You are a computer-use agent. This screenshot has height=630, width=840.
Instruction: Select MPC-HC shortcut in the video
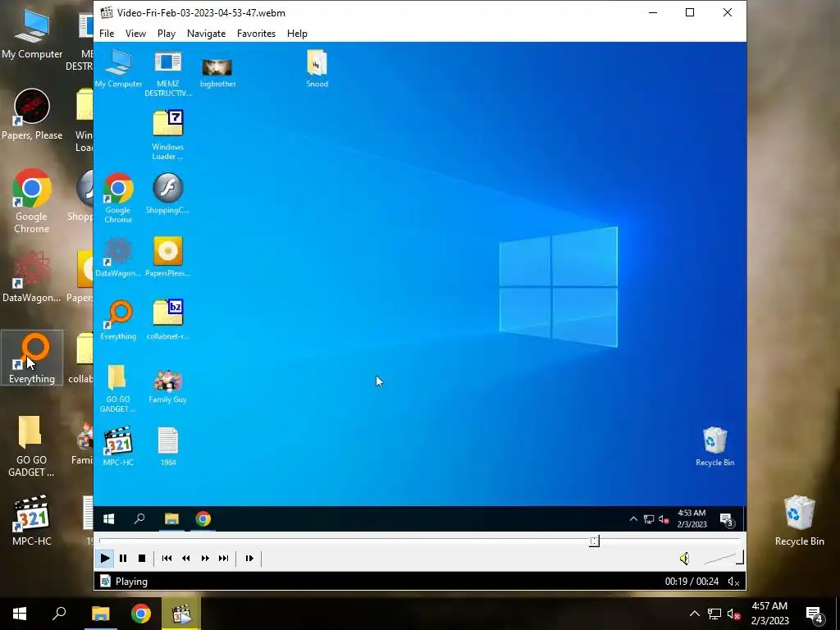(x=118, y=446)
